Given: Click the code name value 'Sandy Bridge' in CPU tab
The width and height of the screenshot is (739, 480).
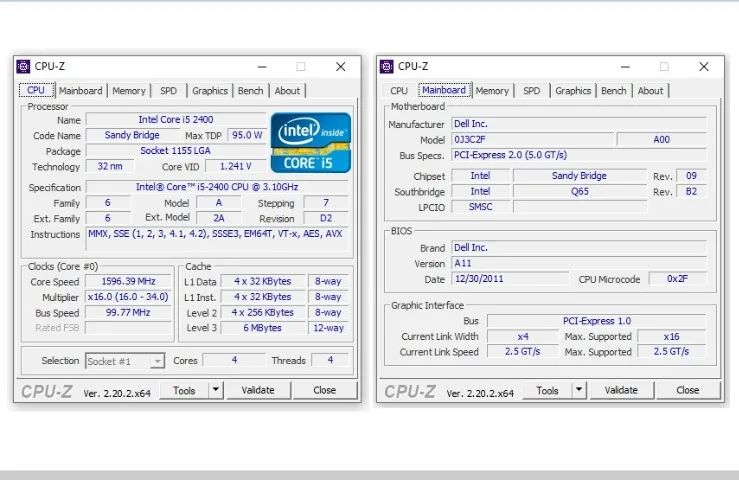Looking at the screenshot, I should coord(132,135).
